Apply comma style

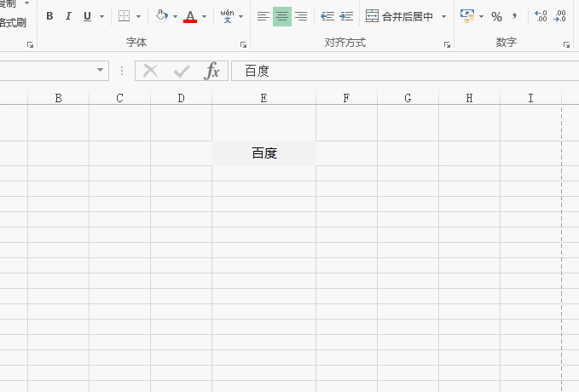pyautogui.click(x=515, y=16)
